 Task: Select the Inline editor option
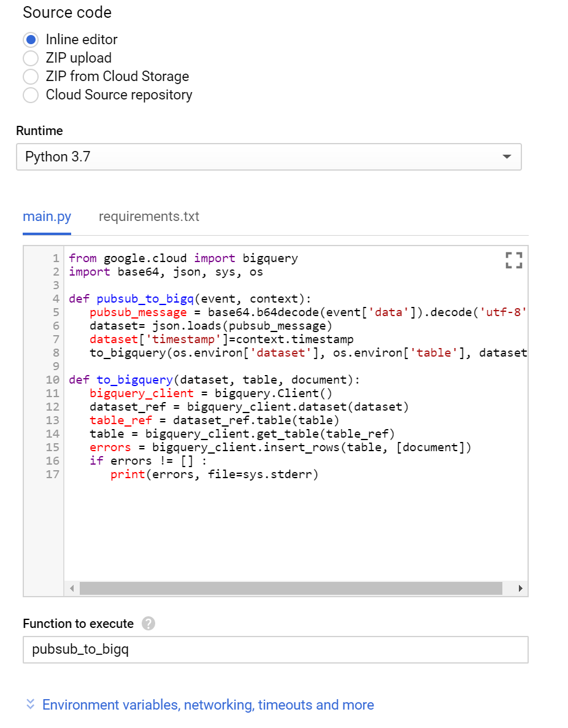31,39
